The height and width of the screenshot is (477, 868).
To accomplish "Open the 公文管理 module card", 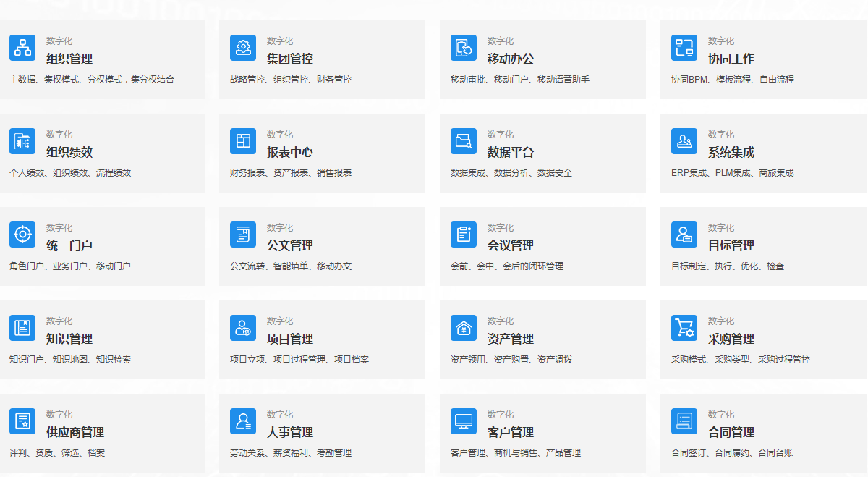I will click(322, 246).
